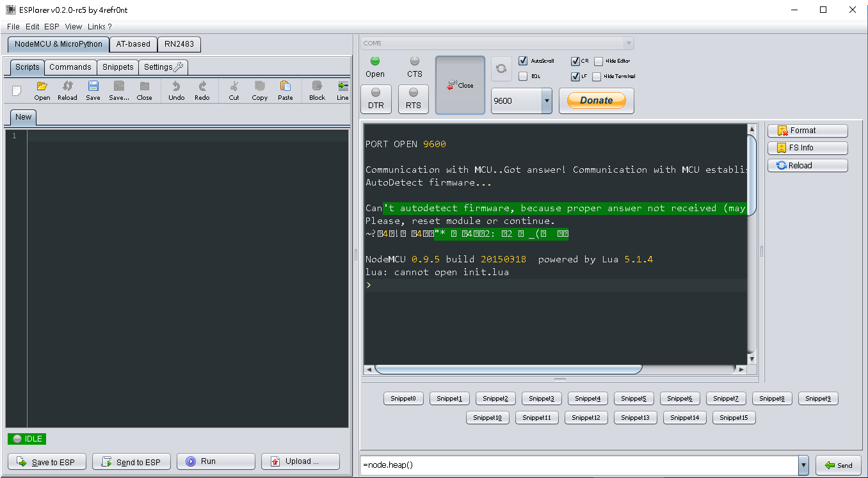
Task: Open the baud rate dropdown showing 9600
Action: pyautogui.click(x=547, y=100)
